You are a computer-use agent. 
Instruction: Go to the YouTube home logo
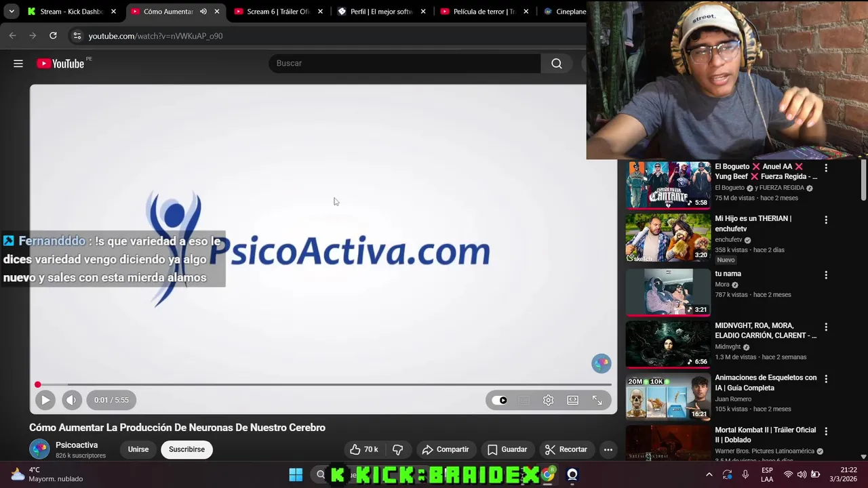[x=60, y=63]
